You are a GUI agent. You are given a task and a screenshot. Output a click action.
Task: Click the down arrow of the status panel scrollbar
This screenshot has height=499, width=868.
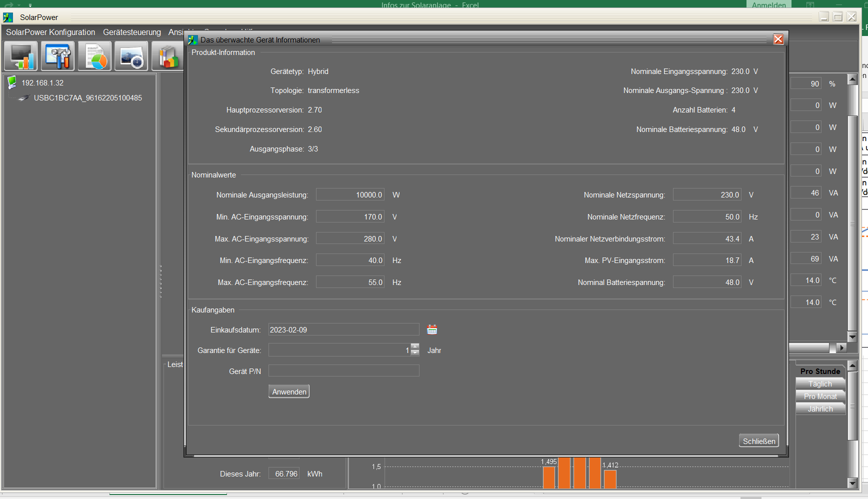coord(852,337)
